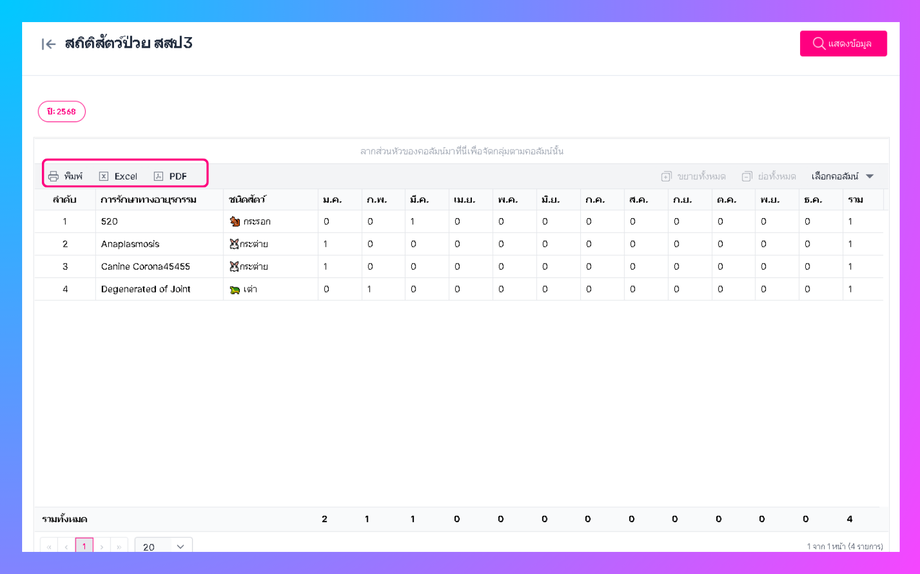Screen dimensions: 920x574
Task: Click the ม.ค. column header
Action: [332, 200]
